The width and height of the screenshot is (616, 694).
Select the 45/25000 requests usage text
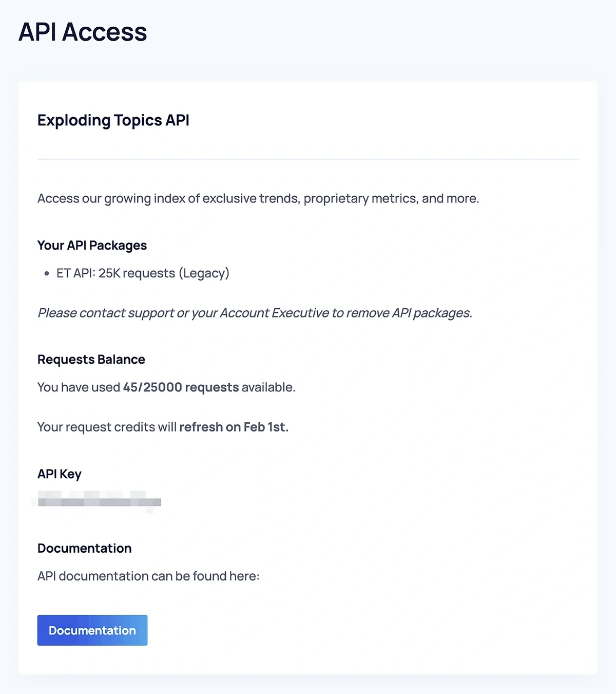(x=180, y=387)
